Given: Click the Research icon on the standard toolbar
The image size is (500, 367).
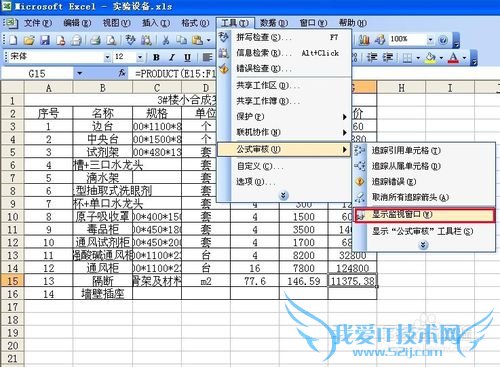Looking at the screenshot, I should click(x=146, y=40).
